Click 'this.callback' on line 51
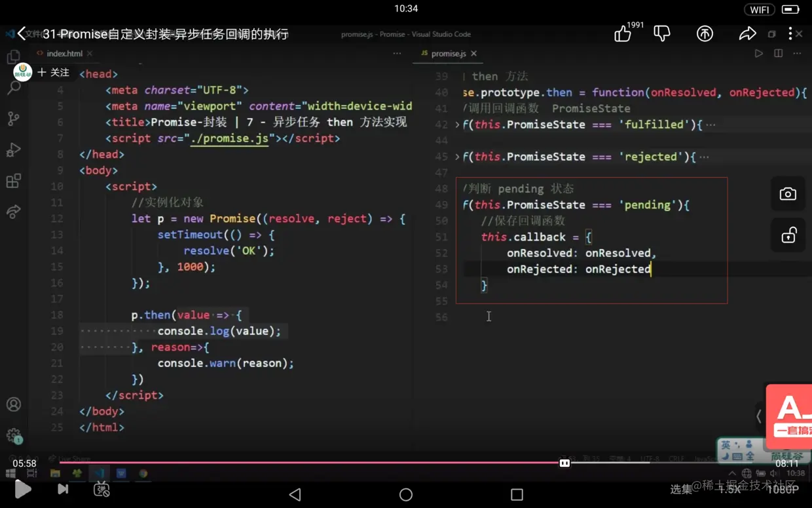The height and width of the screenshot is (508, 812). (523, 237)
